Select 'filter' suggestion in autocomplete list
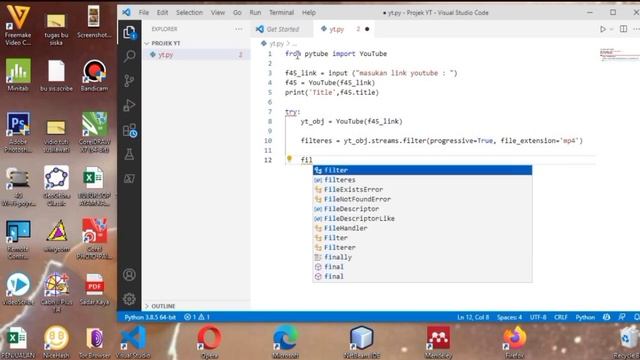This screenshot has width=640, height=360. pyautogui.click(x=422, y=170)
